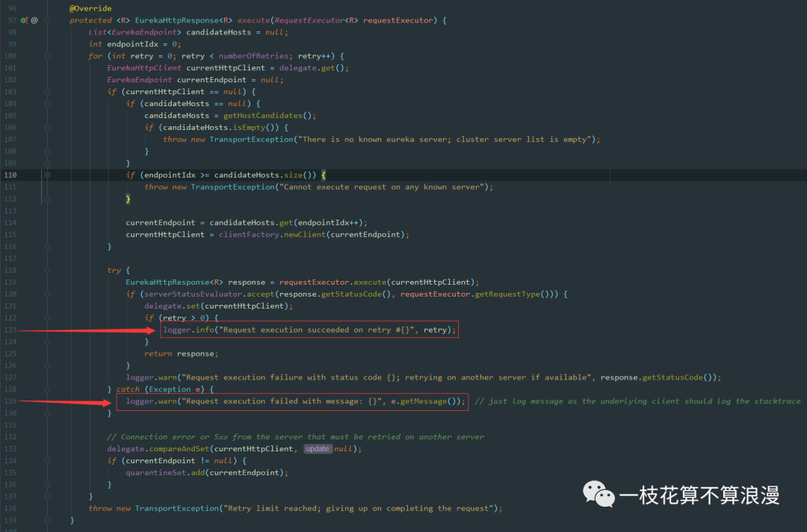Click the int endpointIdx = 0 declaration
807x532 pixels.
click(x=134, y=44)
